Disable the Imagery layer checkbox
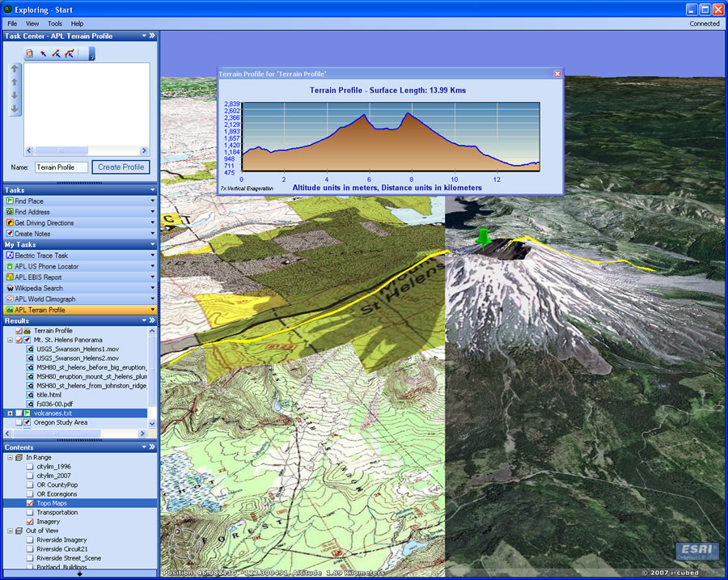728x580 pixels. (x=30, y=522)
